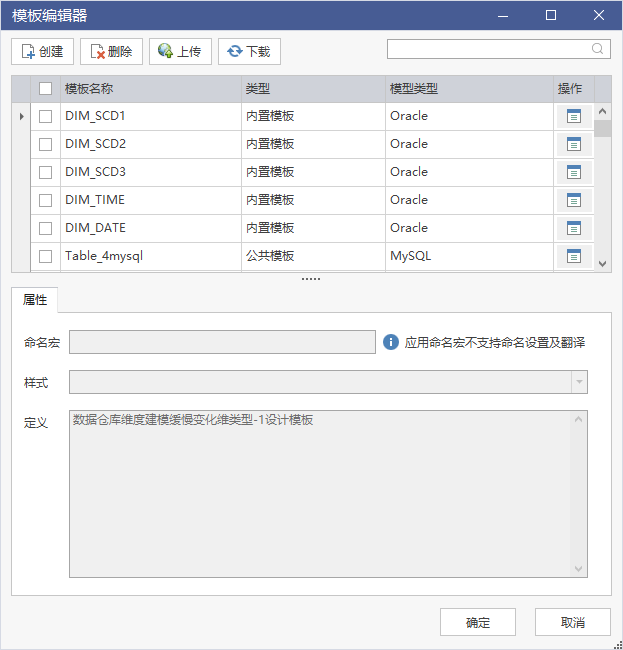Select the DIM_SCD3 template name
Viewport: 623px width, 650px height.
point(95,172)
